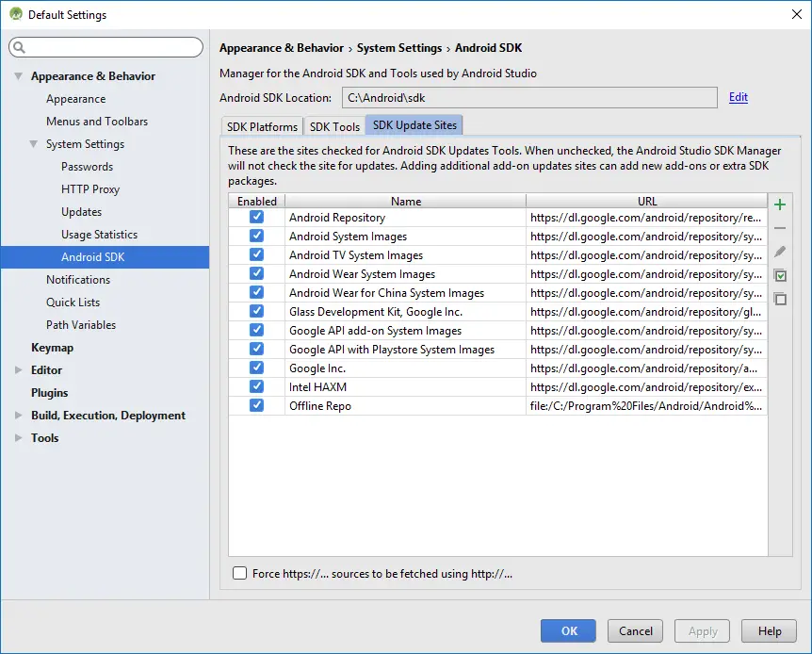The image size is (812, 654).
Task: Click System Settings in the breadcrumb
Action: coord(399,48)
